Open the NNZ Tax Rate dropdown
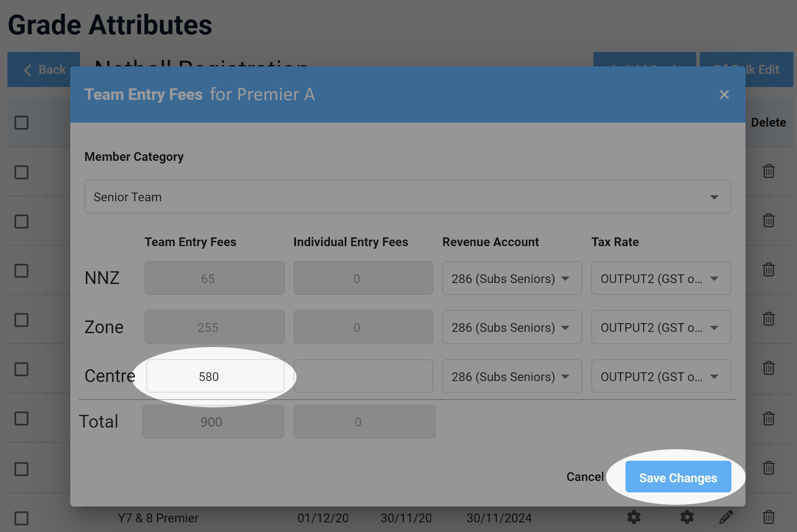This screenshot has height=532, width=797. click(661, 278)
